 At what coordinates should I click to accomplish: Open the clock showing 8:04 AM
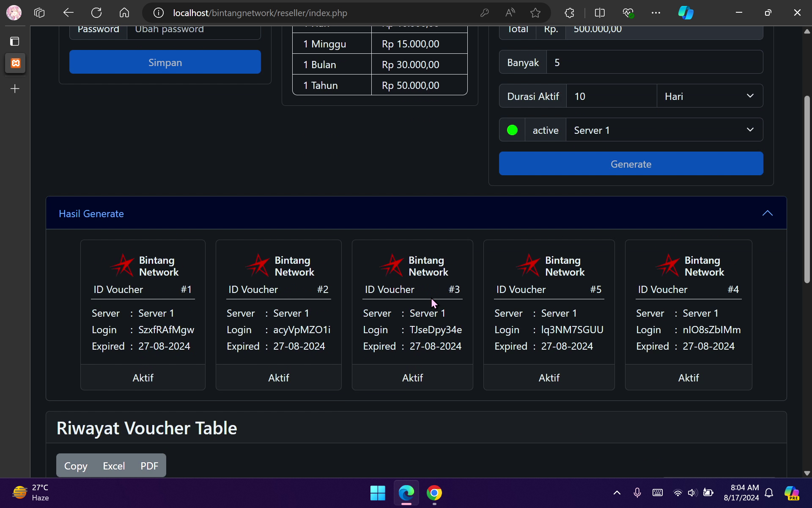coord(741,492)
